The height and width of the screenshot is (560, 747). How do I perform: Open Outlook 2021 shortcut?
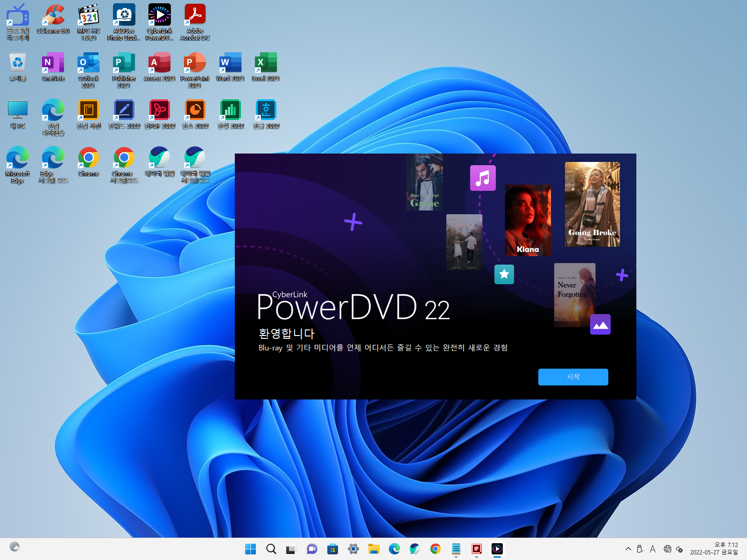89,70
